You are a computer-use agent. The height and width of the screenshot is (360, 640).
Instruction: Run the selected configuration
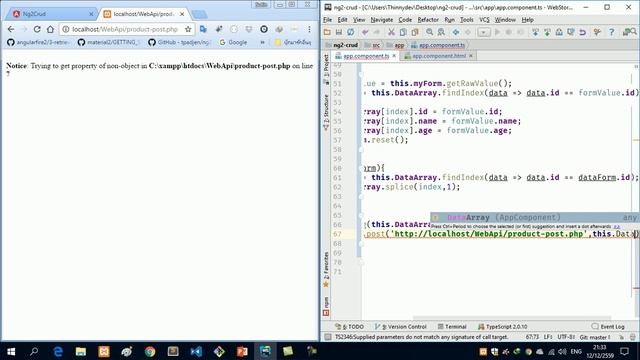click(x=497, y=32)
